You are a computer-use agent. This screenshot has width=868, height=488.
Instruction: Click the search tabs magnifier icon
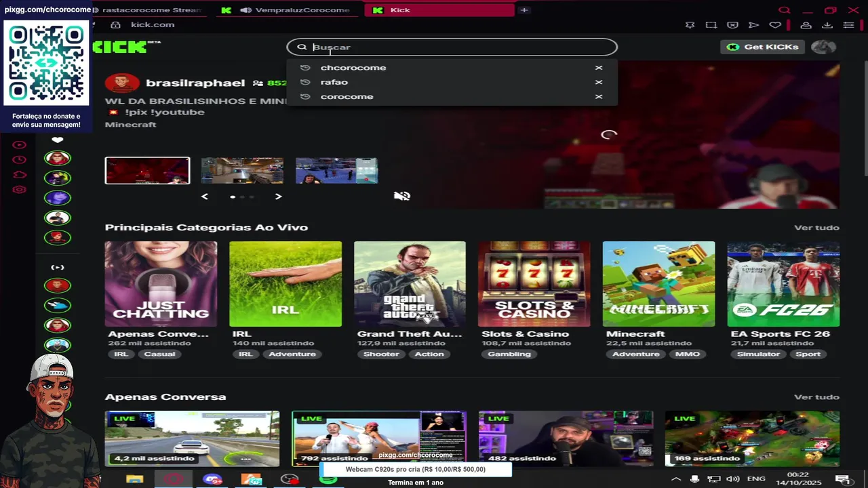coord(785,10)
